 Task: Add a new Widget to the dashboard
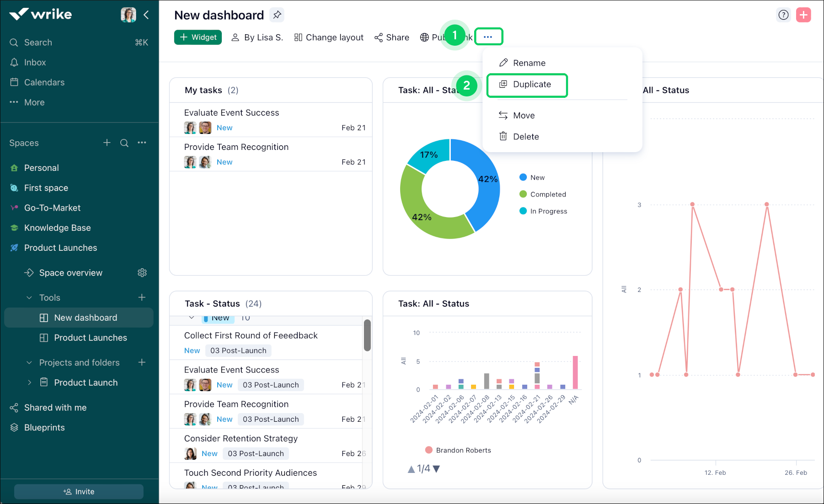coord(198,37)
